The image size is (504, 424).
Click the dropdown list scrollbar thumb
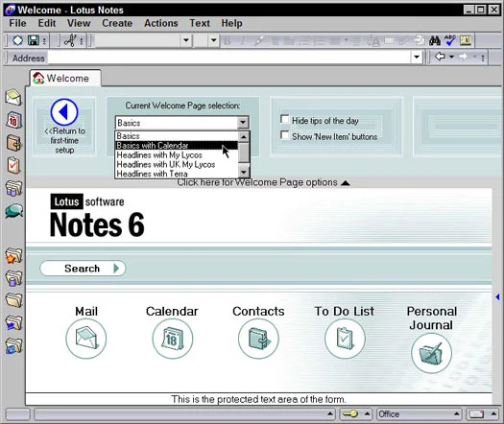click(x=244, y=153)
